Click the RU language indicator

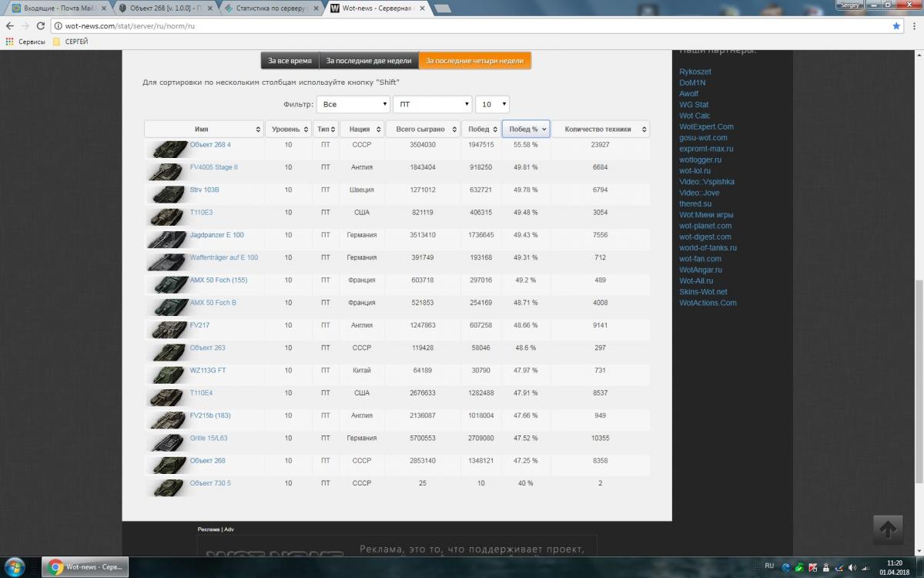click(770, 566)
